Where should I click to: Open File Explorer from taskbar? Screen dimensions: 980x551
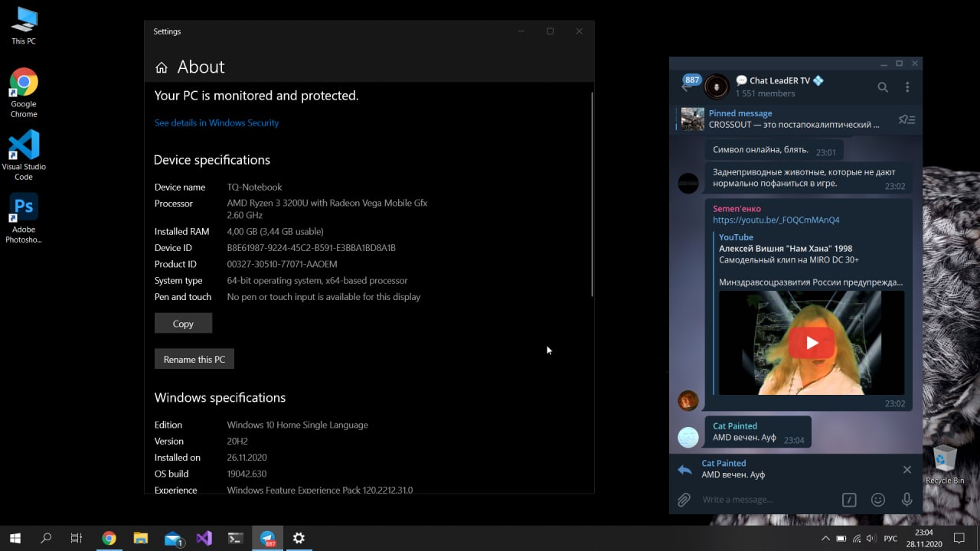pyautogui.click(x=140, y=538)
